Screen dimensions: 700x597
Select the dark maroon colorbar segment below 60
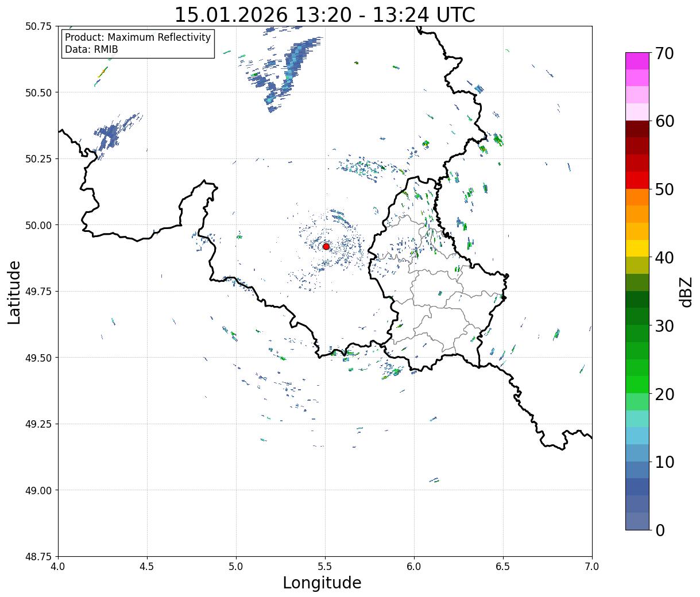click(637, 129)
